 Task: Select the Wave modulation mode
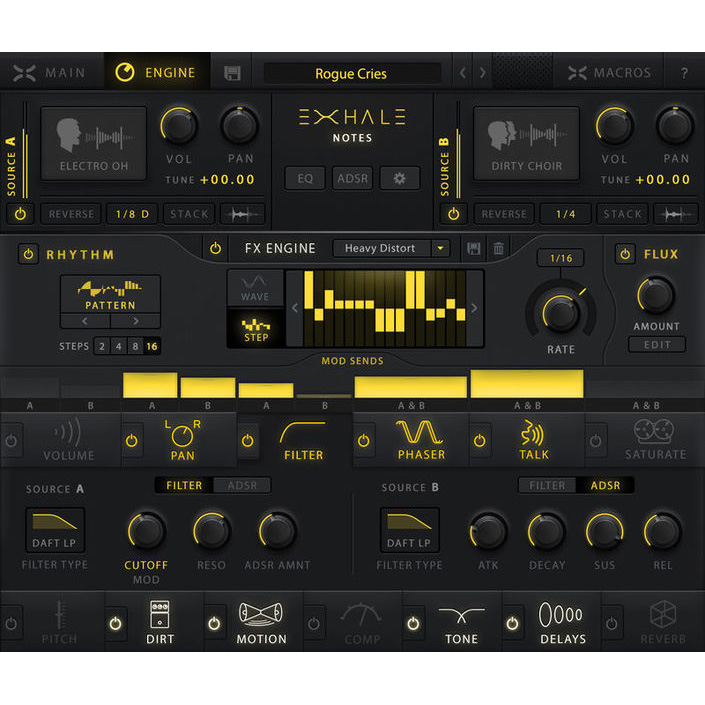255,288
